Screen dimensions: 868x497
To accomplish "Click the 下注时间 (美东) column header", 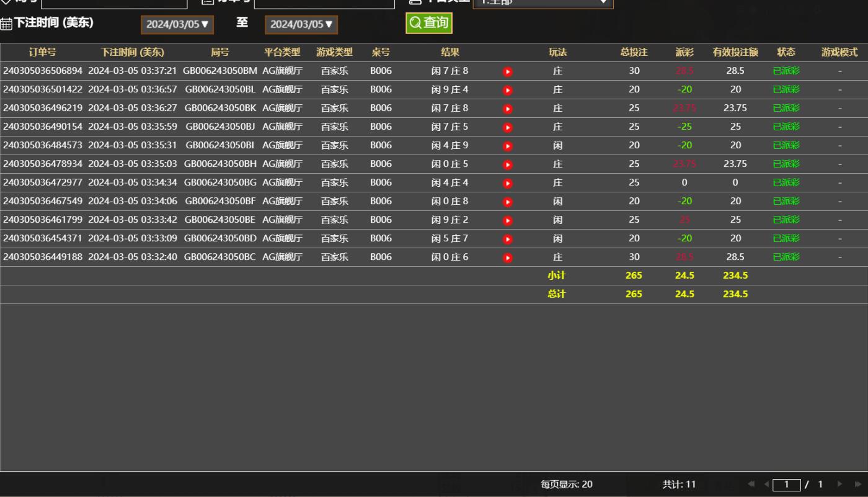I will pos(132,52).
